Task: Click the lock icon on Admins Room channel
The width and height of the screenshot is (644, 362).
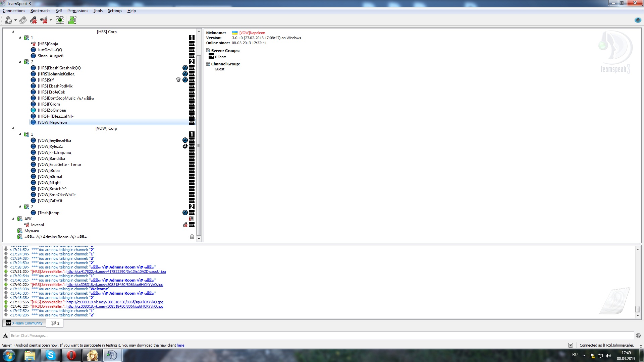Action: pyautogui.click(x=192, y=237)
